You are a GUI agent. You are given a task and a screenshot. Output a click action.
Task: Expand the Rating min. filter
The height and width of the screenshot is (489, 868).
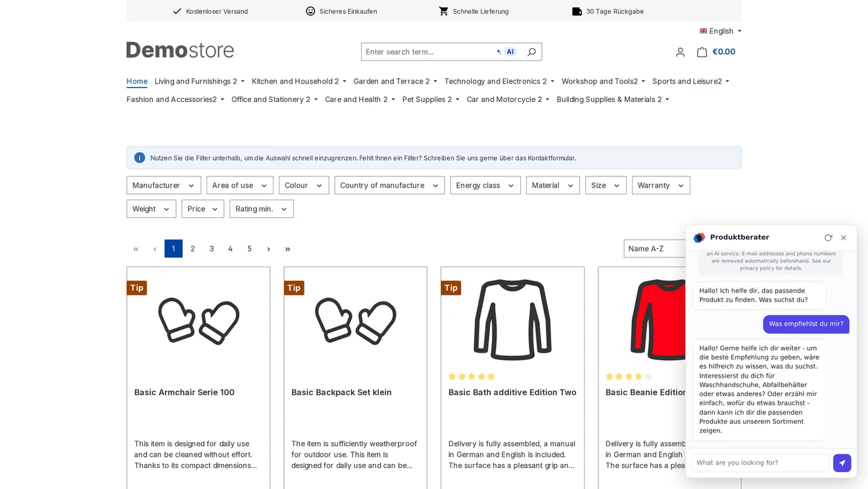coord(262,209)
